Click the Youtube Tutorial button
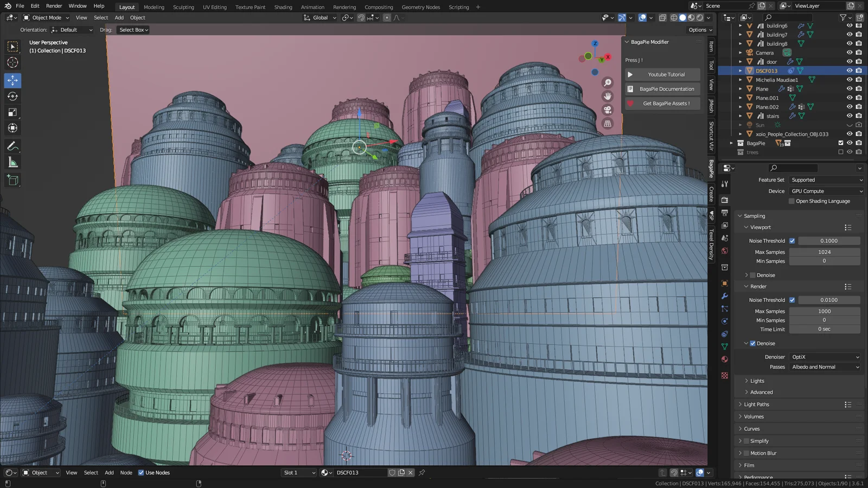The width and height of the screenshot is (868, 488). coord(662,74)
